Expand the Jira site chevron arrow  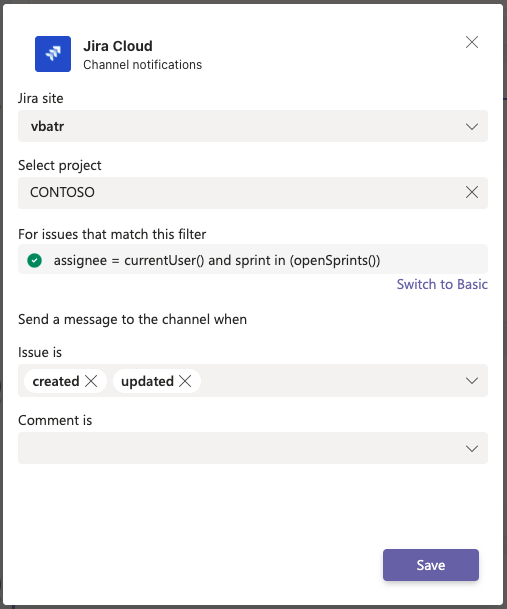(x=472, y=127)
